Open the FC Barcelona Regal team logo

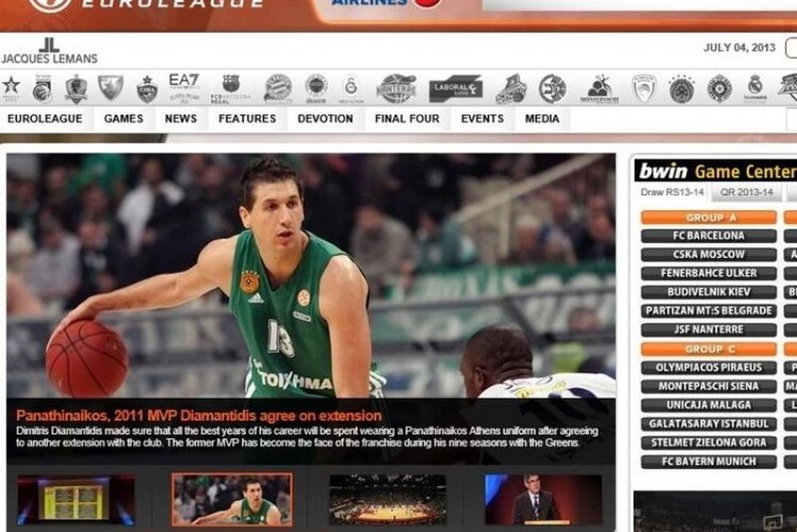230,88
